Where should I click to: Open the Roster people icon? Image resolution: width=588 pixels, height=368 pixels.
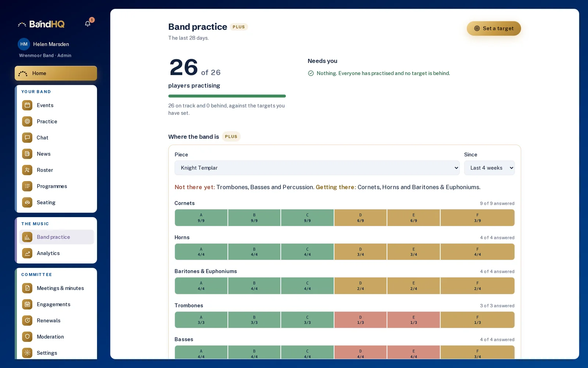(27, 170)
